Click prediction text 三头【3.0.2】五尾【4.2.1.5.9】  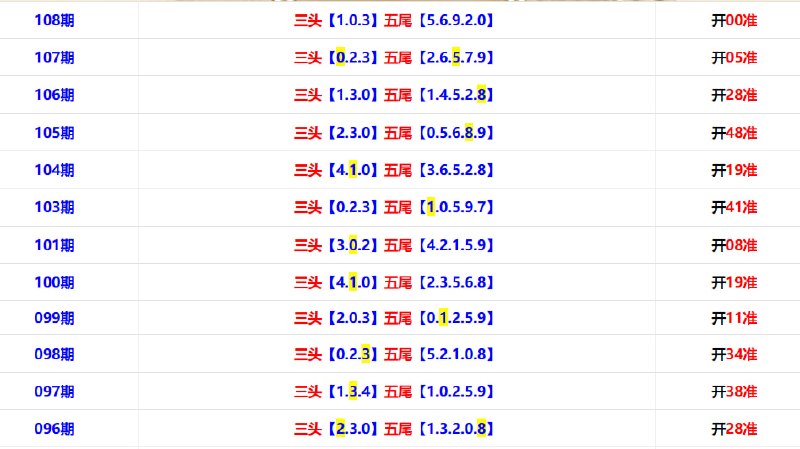pyautogui.click(x=393, y=245)
